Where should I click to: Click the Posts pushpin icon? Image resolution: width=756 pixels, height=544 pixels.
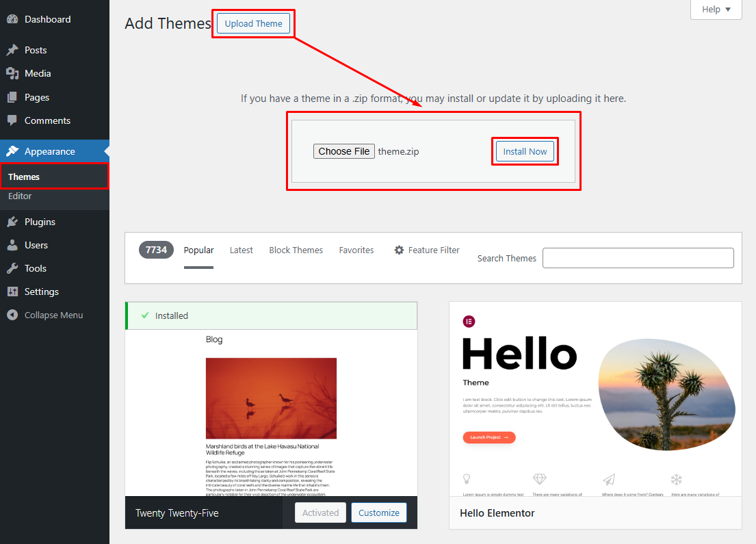point(12,50)
